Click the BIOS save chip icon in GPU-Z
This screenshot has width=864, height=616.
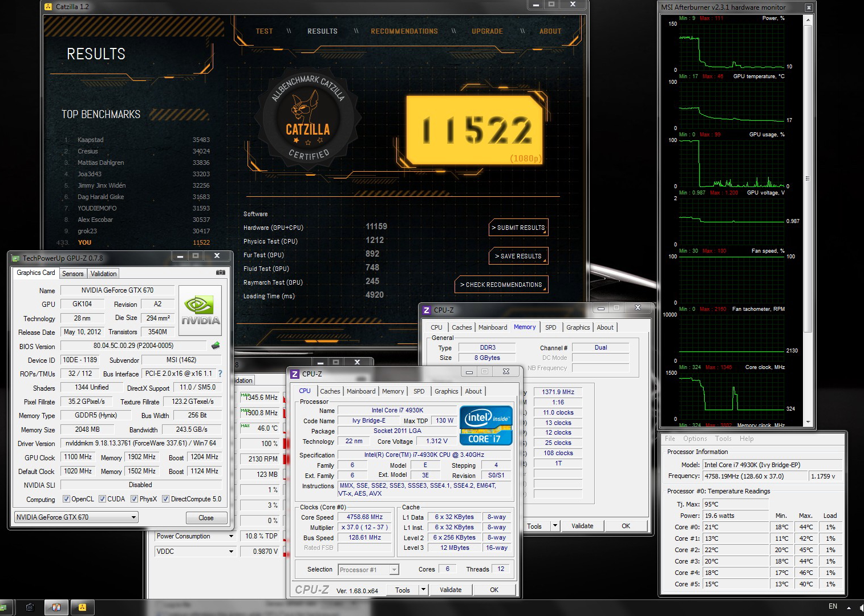coord(216,346)
